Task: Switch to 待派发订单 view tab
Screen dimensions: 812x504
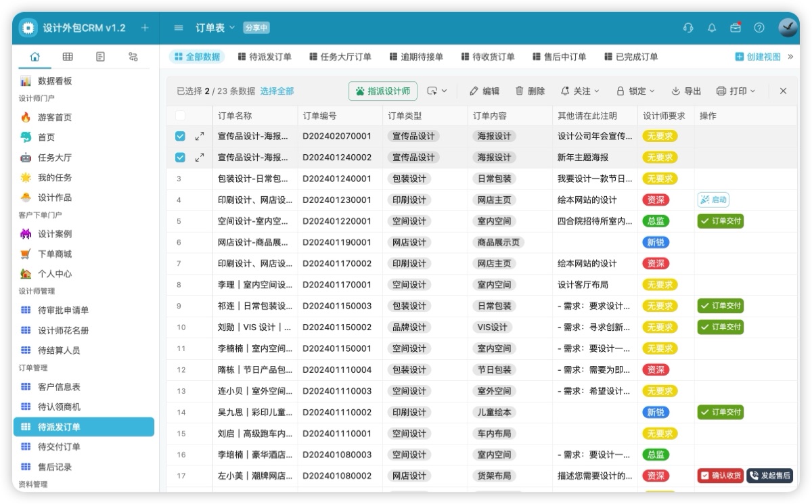Action: coord(265,57)
